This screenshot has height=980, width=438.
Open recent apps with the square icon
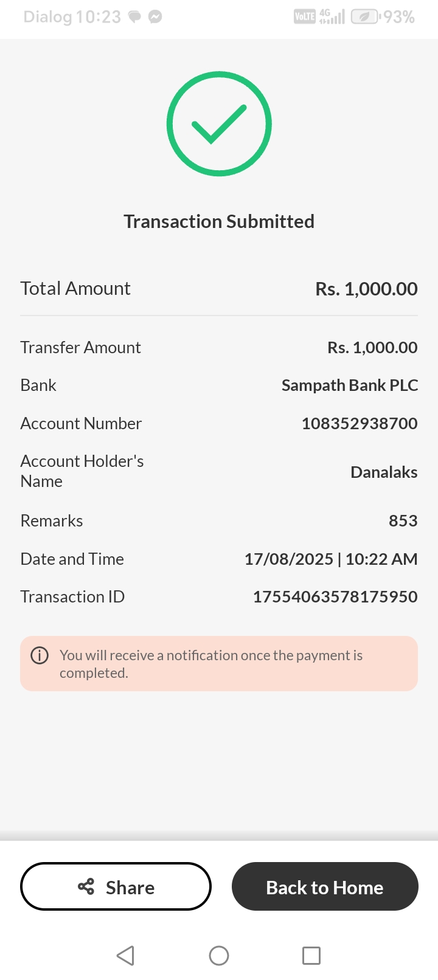point(311,956)
